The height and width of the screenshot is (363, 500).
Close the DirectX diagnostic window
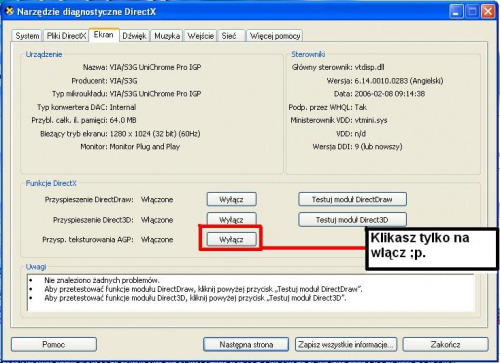click(488, 12)
